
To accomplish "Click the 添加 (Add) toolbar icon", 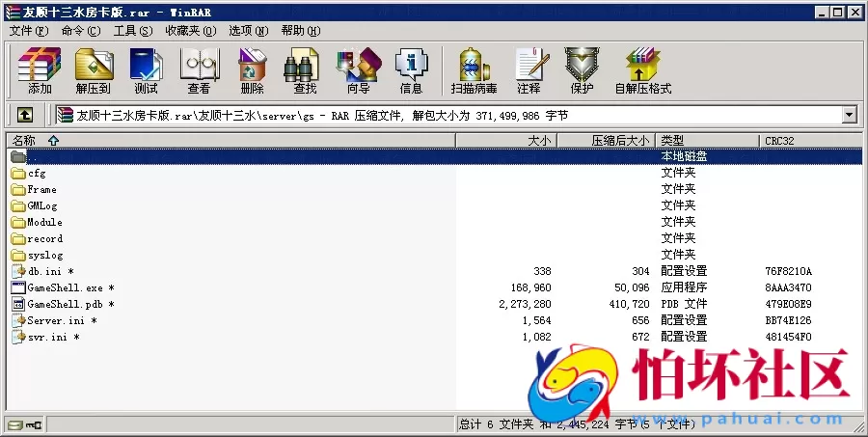I will click(40, 71).
